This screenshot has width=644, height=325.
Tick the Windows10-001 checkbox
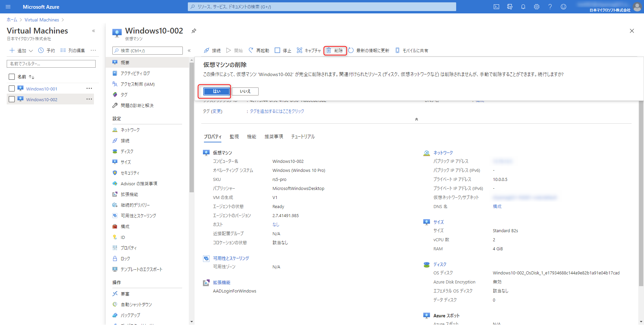click(12, 88)
